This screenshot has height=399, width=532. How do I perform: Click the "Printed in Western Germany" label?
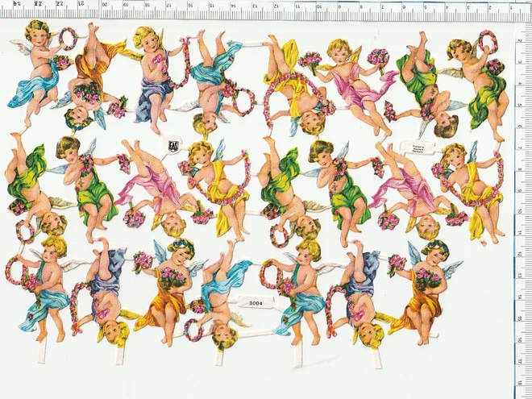[418, 148]
